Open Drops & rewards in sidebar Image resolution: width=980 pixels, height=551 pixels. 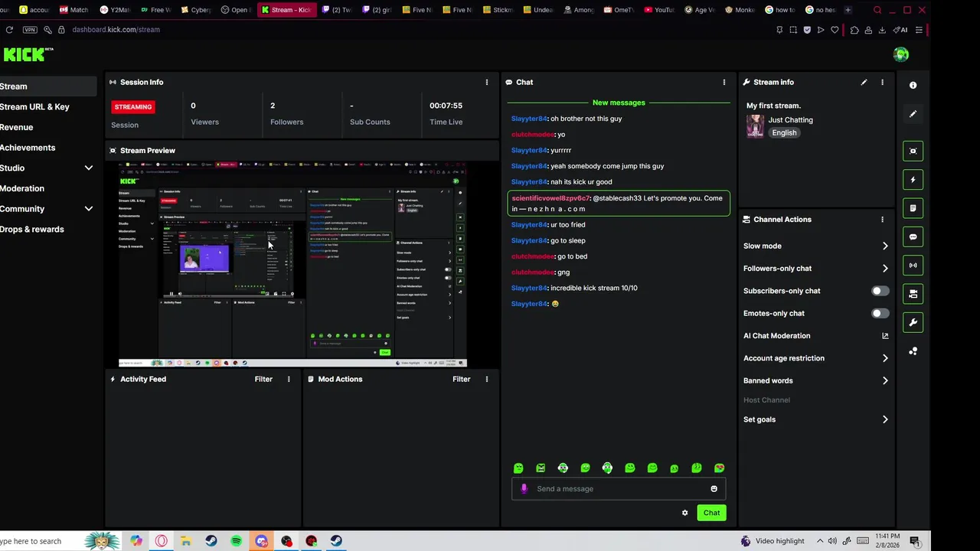point(31,230)
